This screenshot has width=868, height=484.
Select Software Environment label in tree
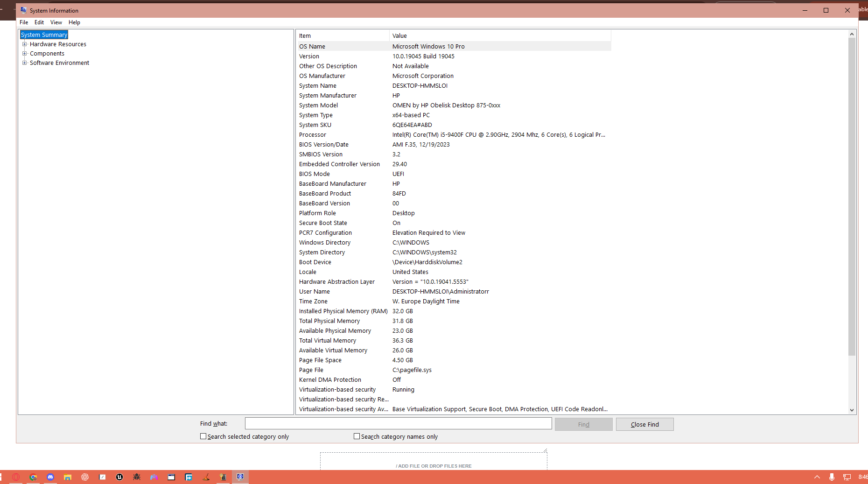59,63
